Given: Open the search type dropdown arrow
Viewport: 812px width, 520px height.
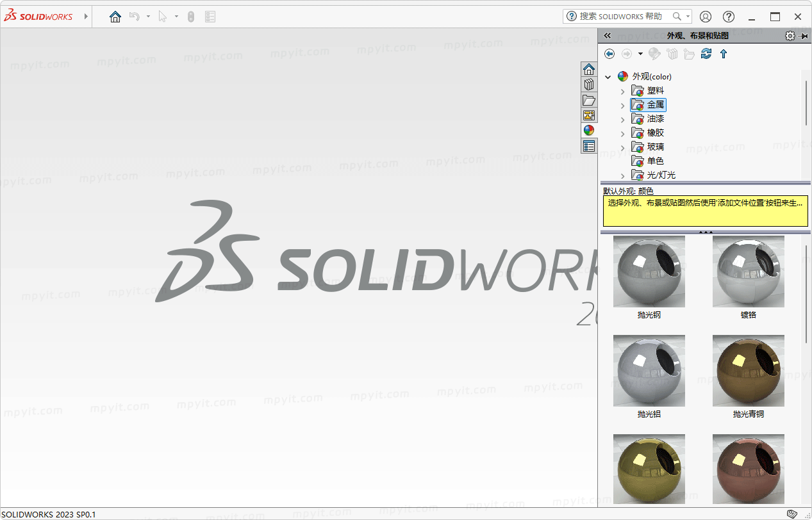Looking at the screenshot, I should (x=688, y=17).
